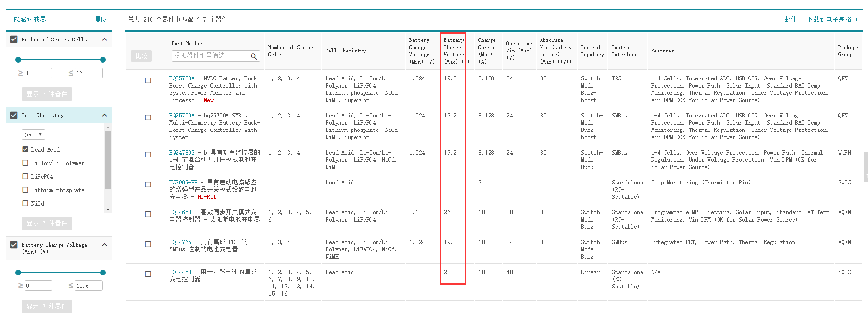Click the chemistry list scrollbar thumb
Viewport: 868px width, 313px height.
tap(108, 159)
